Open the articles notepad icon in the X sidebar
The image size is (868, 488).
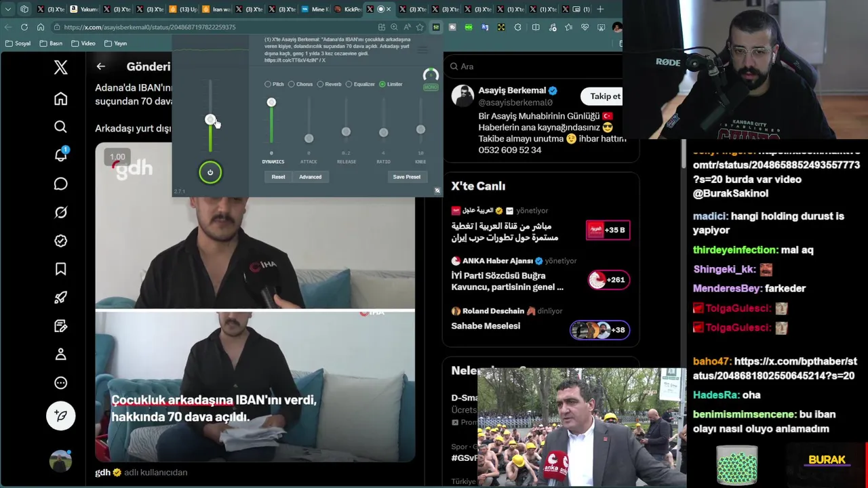click(60, 326)
